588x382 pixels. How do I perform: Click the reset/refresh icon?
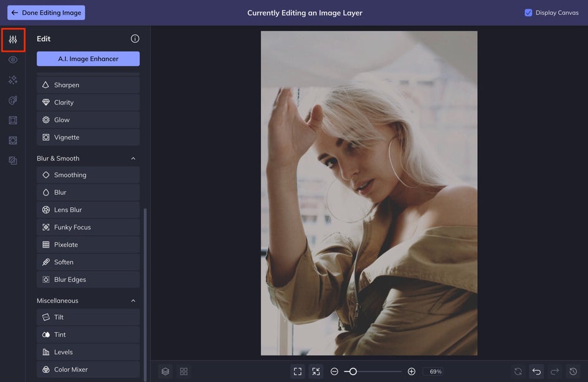518,371
